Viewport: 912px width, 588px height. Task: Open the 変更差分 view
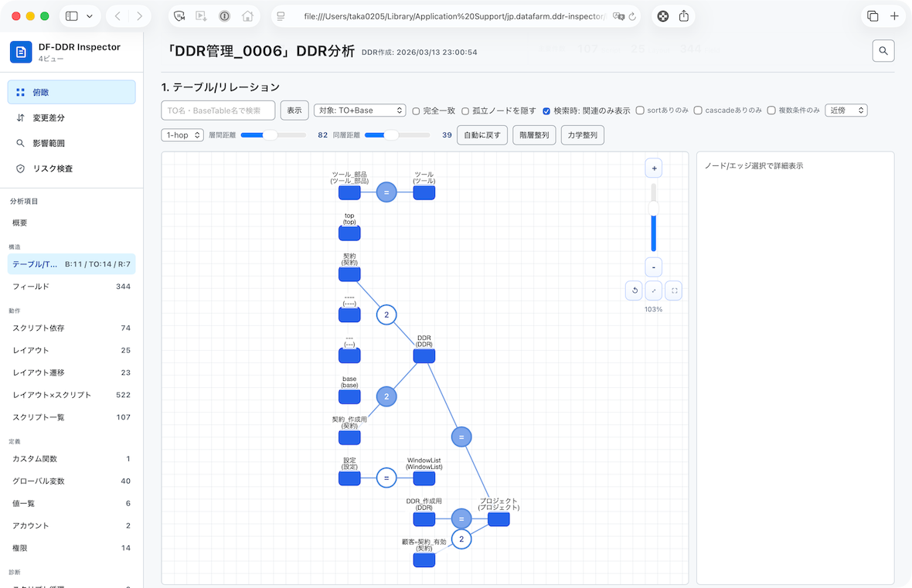click(x=72, y=117)
